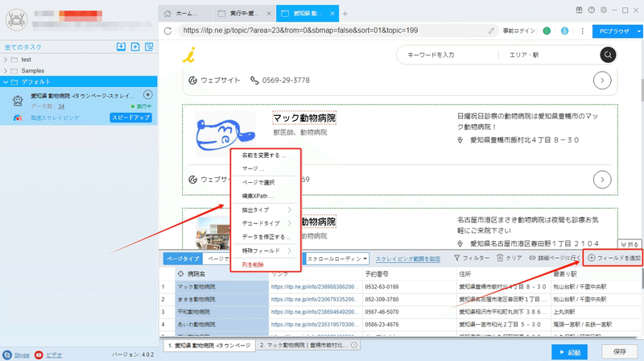644x361 pixels.
Task: Click the green circular icon beside 事前ログイン
Action: (547, 31)
